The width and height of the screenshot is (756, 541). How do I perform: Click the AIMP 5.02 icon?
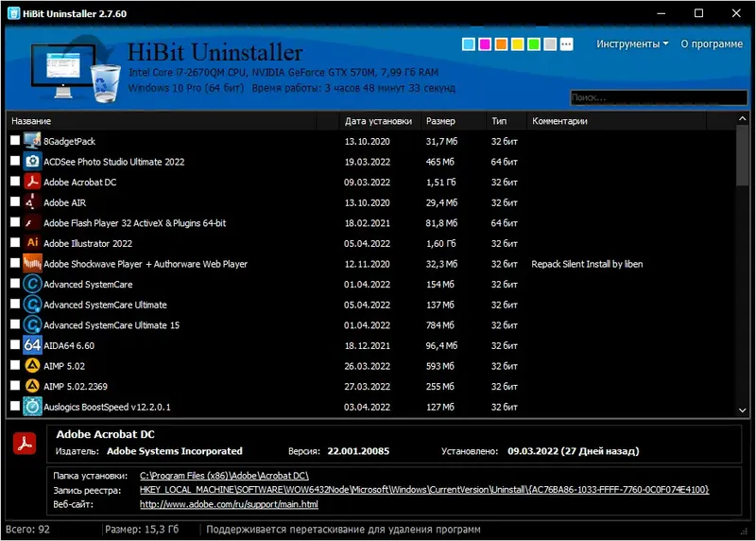point(32,365)
